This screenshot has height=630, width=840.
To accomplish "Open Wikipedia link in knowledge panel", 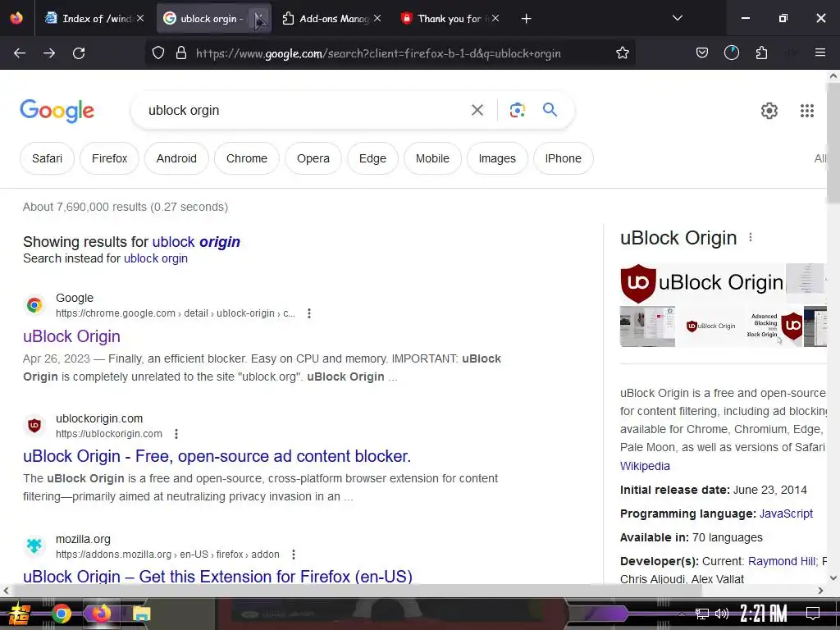I will [x=645, y=466].
